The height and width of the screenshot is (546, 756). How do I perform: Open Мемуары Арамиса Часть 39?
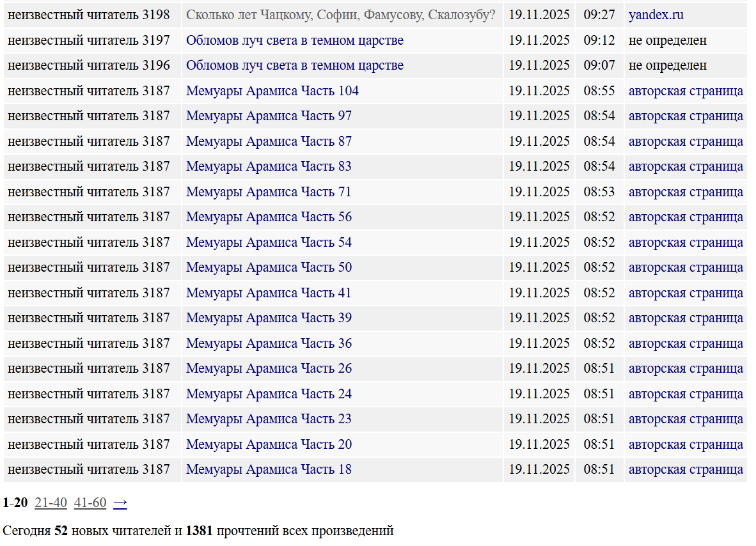pyautogui.click(x=269, y=318)
